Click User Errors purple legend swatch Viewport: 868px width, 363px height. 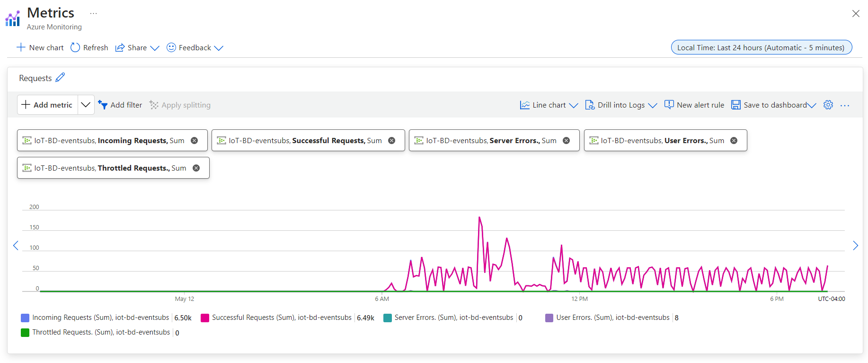pyautogui.click(x=549, y=318)
